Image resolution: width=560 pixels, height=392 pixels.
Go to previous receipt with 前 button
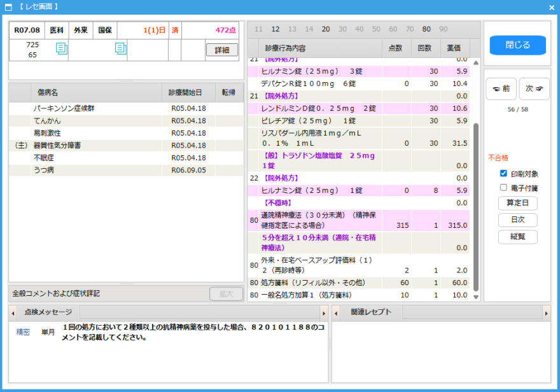(x=501, y=89)
